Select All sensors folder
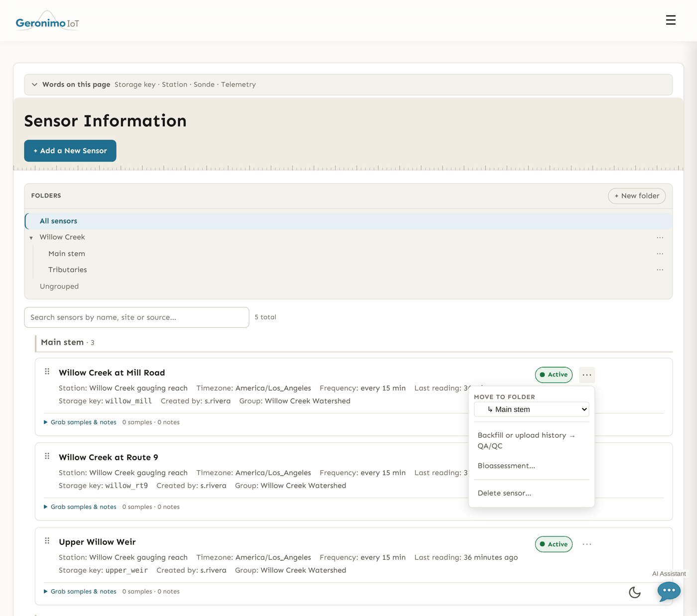The width and height of the screenshot is (697, 616). point(348,221)
